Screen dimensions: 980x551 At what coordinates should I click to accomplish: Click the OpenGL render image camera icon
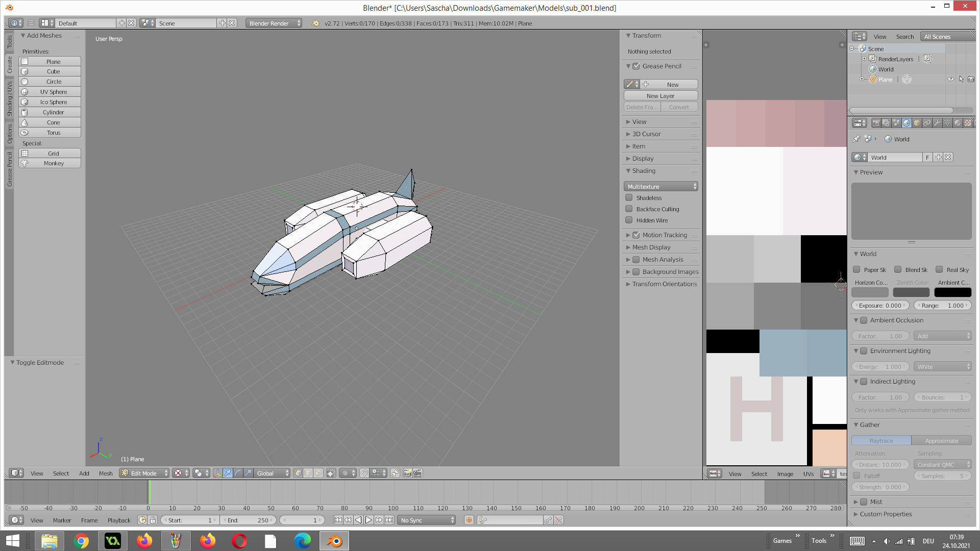pos(407,473)
